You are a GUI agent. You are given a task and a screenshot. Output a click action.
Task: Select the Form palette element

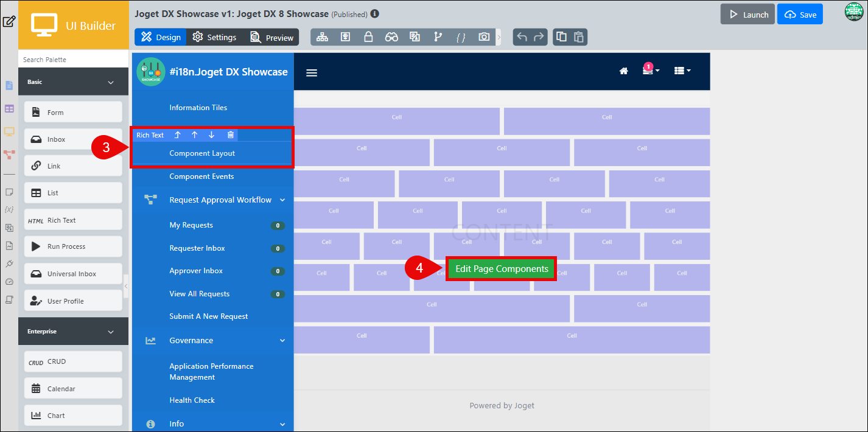73,112
